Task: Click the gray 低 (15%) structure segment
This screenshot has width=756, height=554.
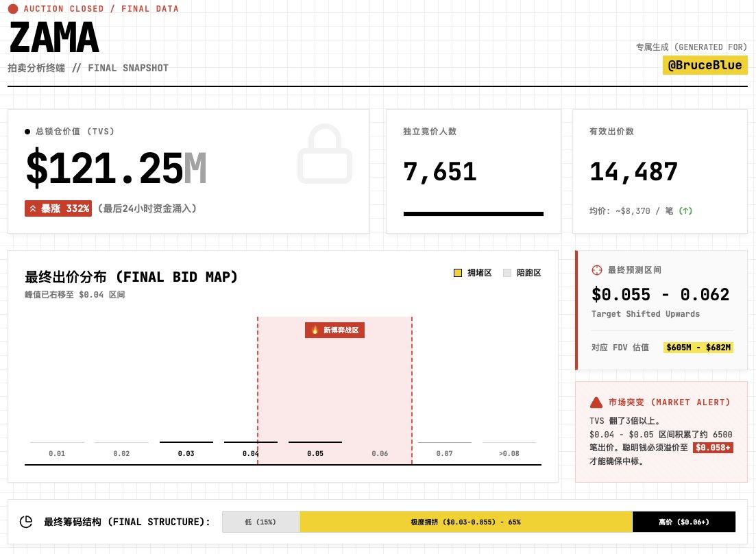Action: [x=261, y=522]
